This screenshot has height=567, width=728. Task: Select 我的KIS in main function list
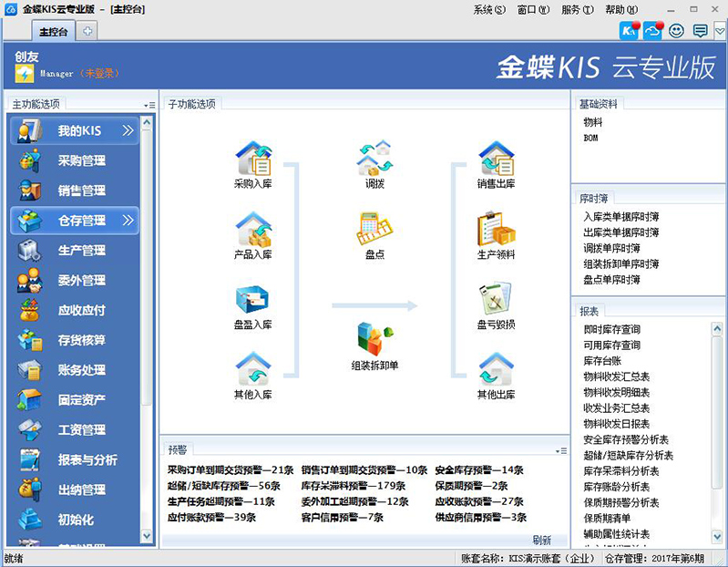coord(75,130)
